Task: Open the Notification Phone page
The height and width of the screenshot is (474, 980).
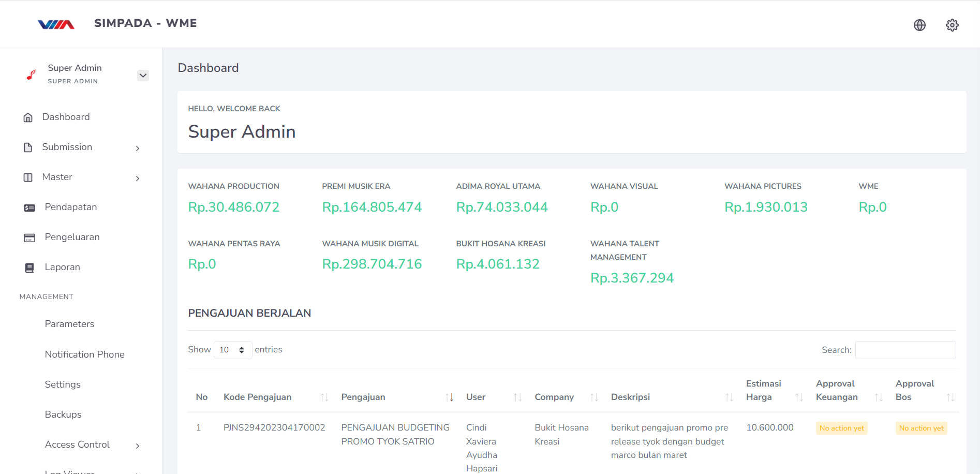Action: (84, 354)
